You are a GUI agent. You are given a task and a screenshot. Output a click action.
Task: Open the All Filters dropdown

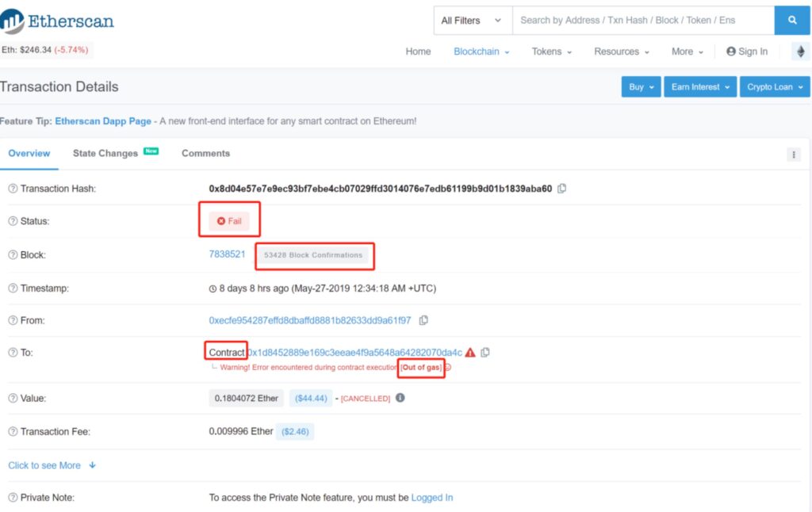pos(473,20)
